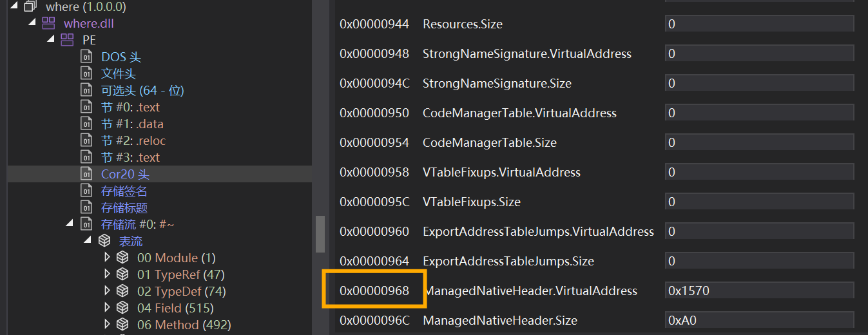The image size is (868, 335).
Task: Click the 00 Module table icon
Action: click(122, 258)
